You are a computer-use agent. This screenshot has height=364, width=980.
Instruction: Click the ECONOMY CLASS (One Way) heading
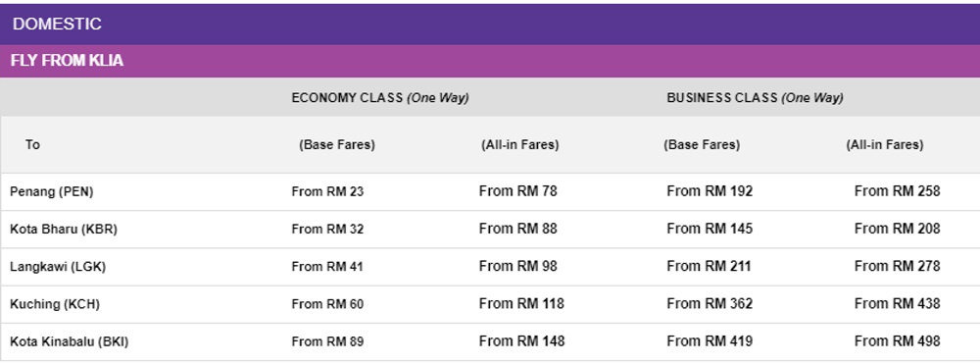click(380, 98)
